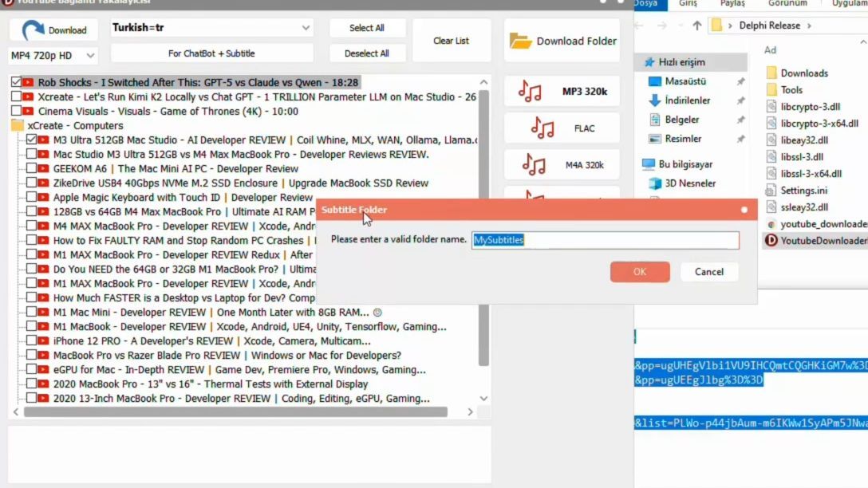Screen dimensions: 868x488
Task: Click the Clear List button
Action: tap(452, 41)
